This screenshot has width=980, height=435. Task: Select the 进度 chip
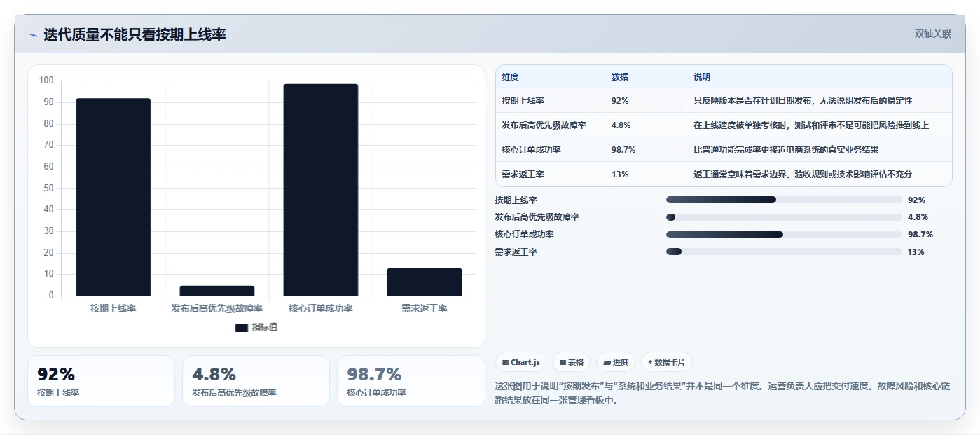point(616,362)
